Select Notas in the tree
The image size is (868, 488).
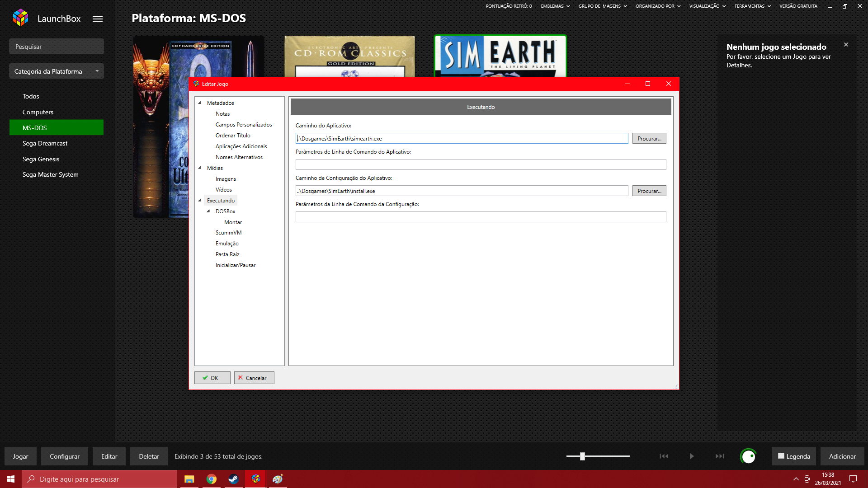click(222, 114)
